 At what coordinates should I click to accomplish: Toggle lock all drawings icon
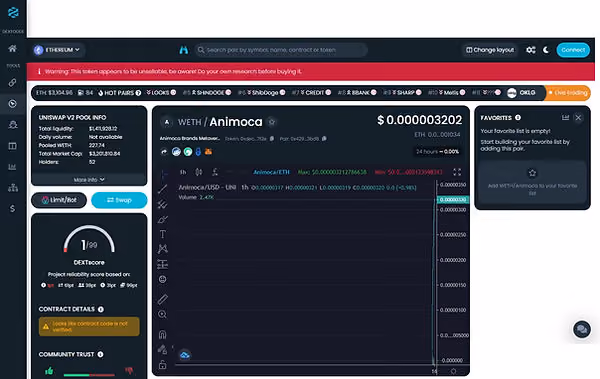(x=163, y=364)
